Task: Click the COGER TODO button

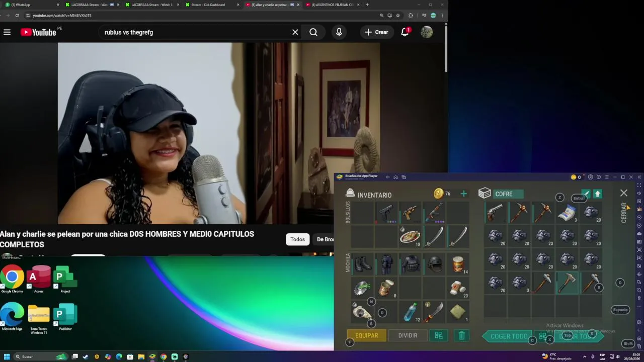Action: 509,336
